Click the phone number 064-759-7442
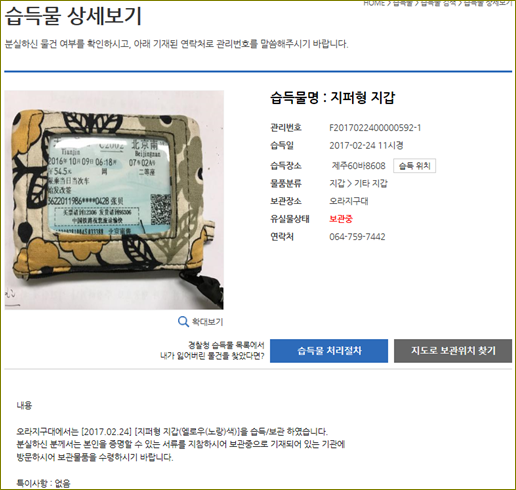 pyautogui.click(x=357, y=237)
